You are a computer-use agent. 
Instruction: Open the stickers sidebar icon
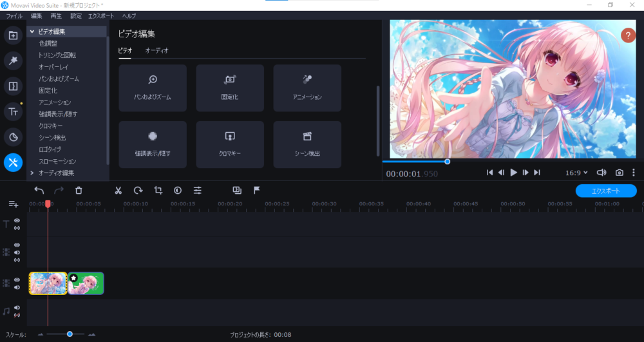[13, 137]
